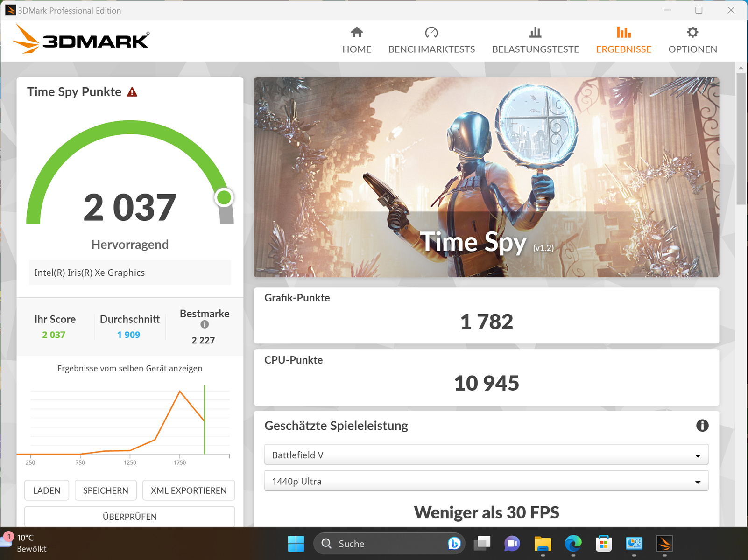Screen dimensions: 748x560
Task: Click the Hervorragend rating label
Action: click(130, 245)
